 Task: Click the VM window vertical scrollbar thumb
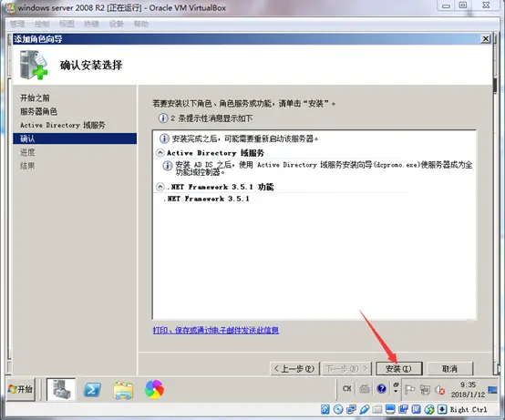pos(495,86)
